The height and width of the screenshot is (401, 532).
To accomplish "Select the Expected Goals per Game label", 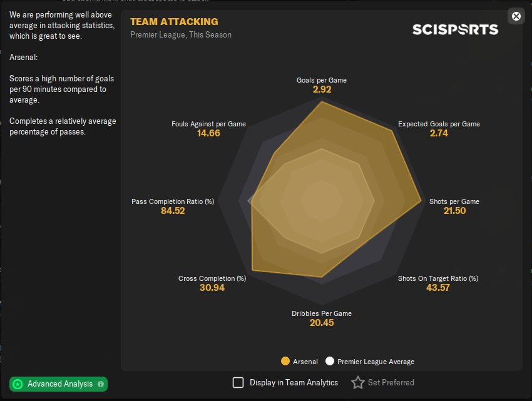I will pos(439,124).
